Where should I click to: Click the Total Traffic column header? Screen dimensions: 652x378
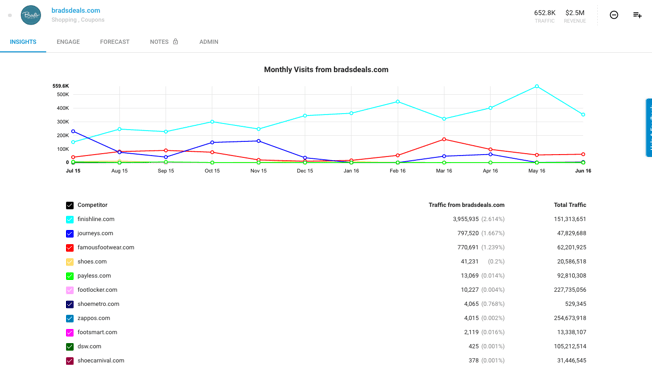[570, 205]
